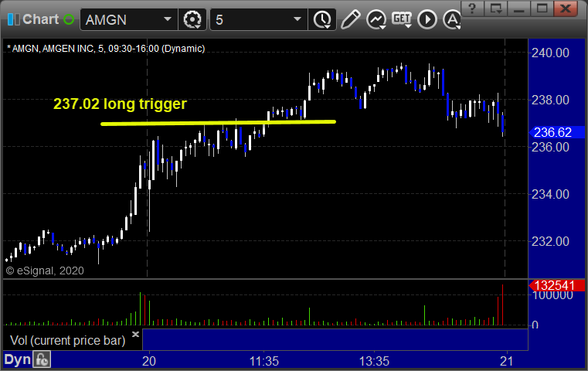Open the AMGN symbol dropdown arrow
This screenshot has height=371, width=588.
pos(168,19)
